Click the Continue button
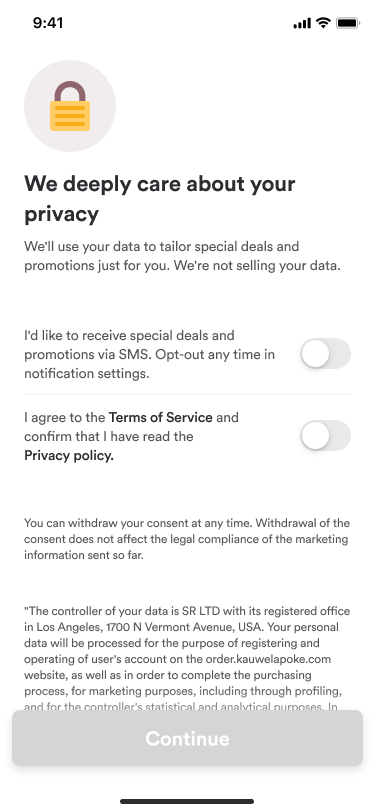Image resolution: width=375 pixels, height=812 pixels. tap(188, 738)
